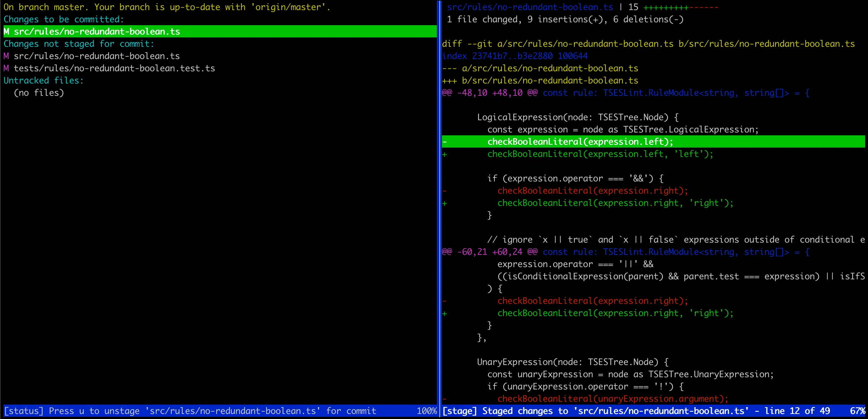Click the "if (unaryExpression.operator === '!') {" line
Image resolution: width=868 pixels, height=419 pixels.
coord(585,386)
